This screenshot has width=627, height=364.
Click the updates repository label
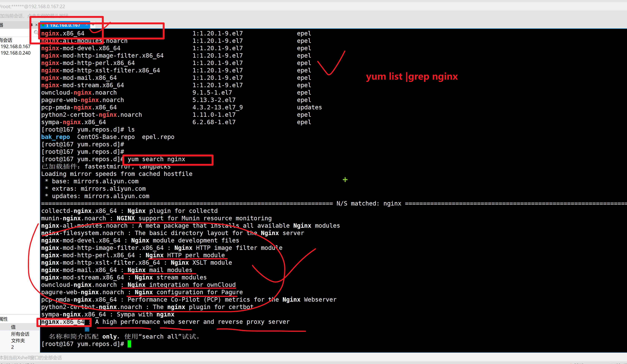click(x=309, y=107)
